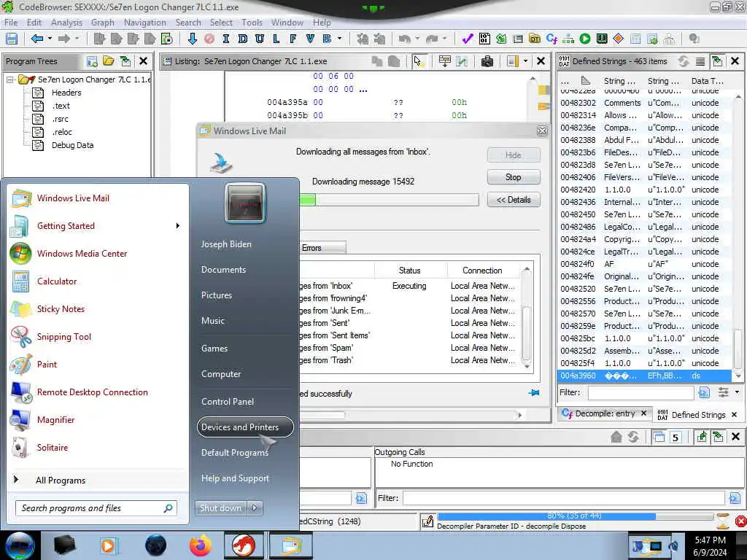747x560 pixels.
Task: Open Defined Strings filter settings dropdown arrow
Action: 737,392
